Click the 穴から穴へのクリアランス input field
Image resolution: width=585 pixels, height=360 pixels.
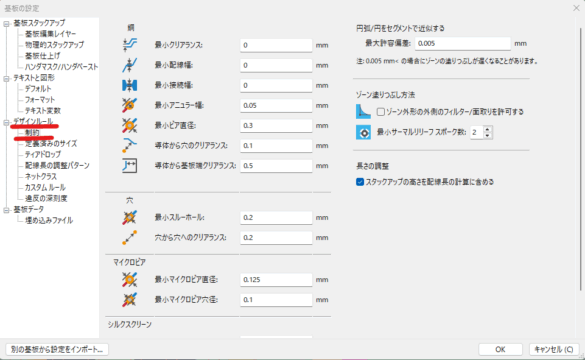[x=276, y=238]
